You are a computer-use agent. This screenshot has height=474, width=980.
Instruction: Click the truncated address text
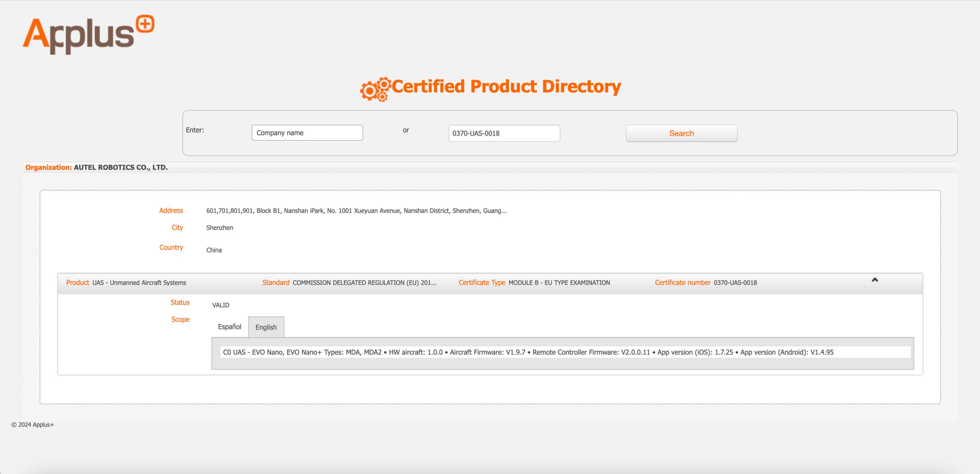point(356,211)
